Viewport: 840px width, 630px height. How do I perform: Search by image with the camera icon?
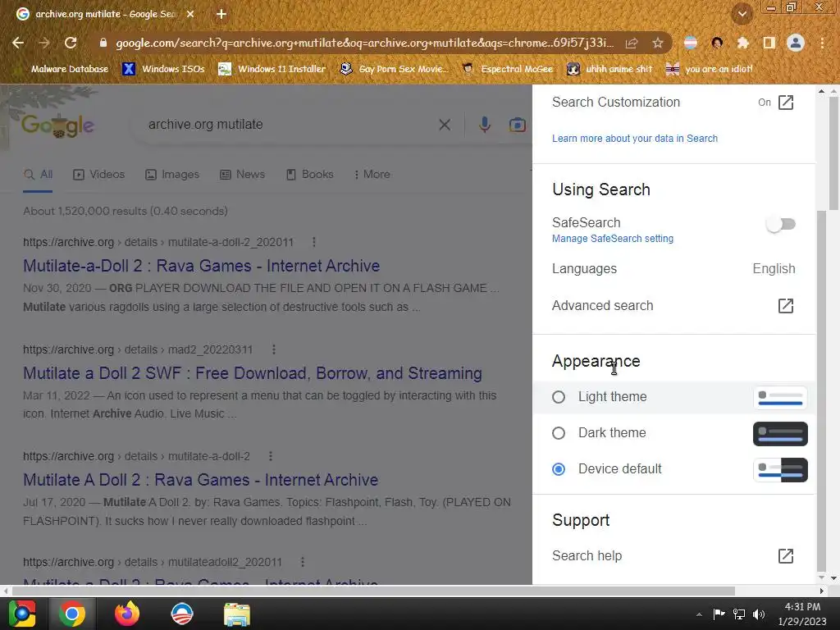pyautogui.click(x=517, y=125)
